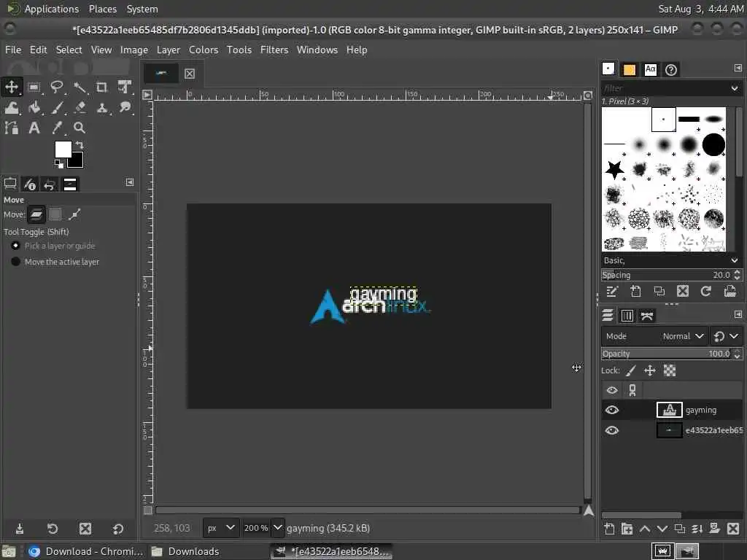Open the Windows menu
747x560 pixels.
317,50
